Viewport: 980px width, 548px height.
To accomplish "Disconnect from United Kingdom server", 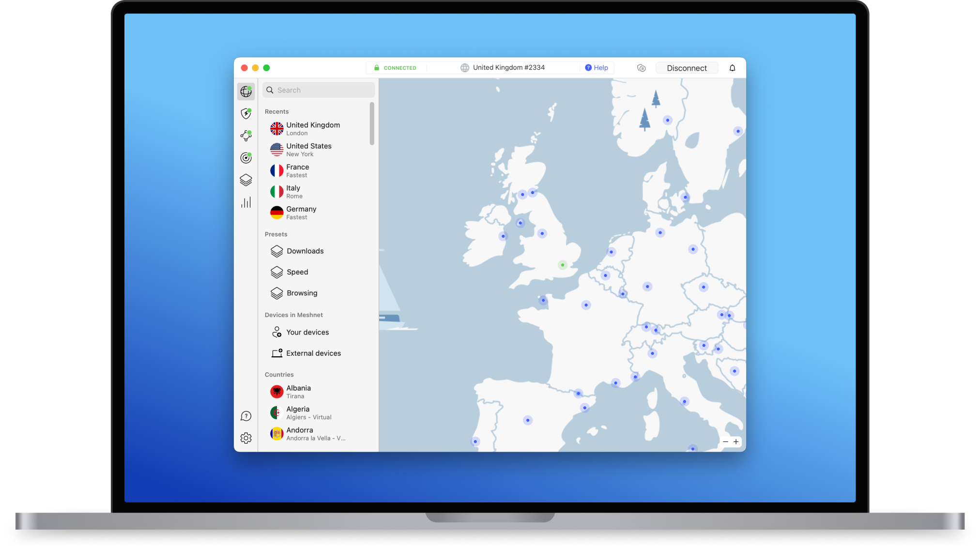I will point(687,68).
